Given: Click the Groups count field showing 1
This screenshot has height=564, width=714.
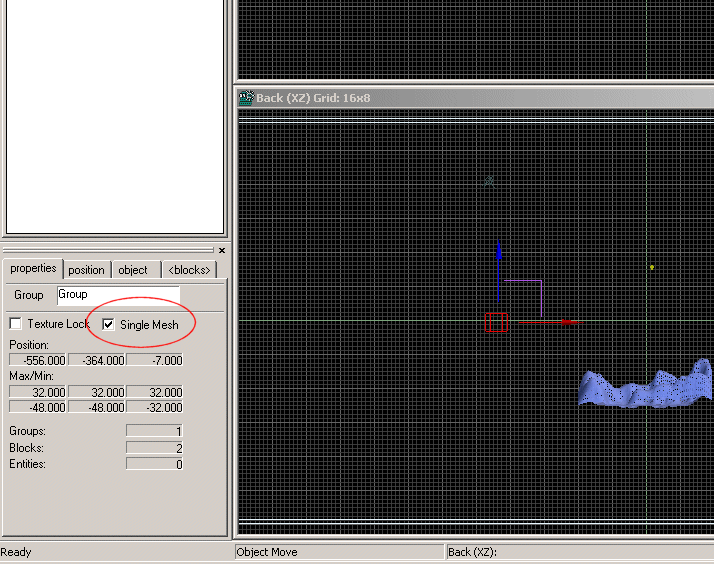Looking at the screenshot, I should coord(155,431).
